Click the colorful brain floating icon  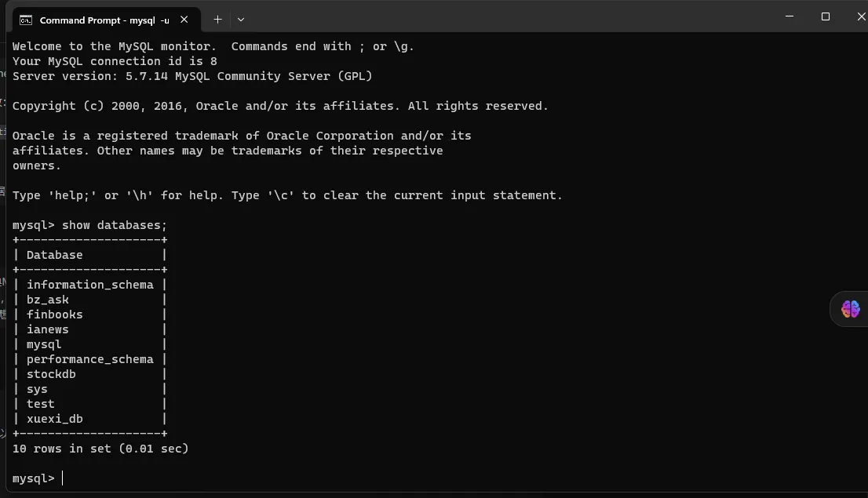coord(850,310)
